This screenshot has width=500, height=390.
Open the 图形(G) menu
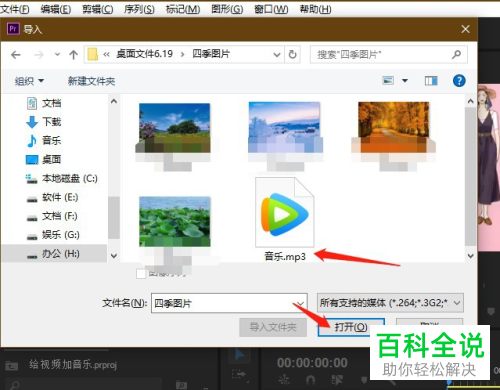coord(227,9)
